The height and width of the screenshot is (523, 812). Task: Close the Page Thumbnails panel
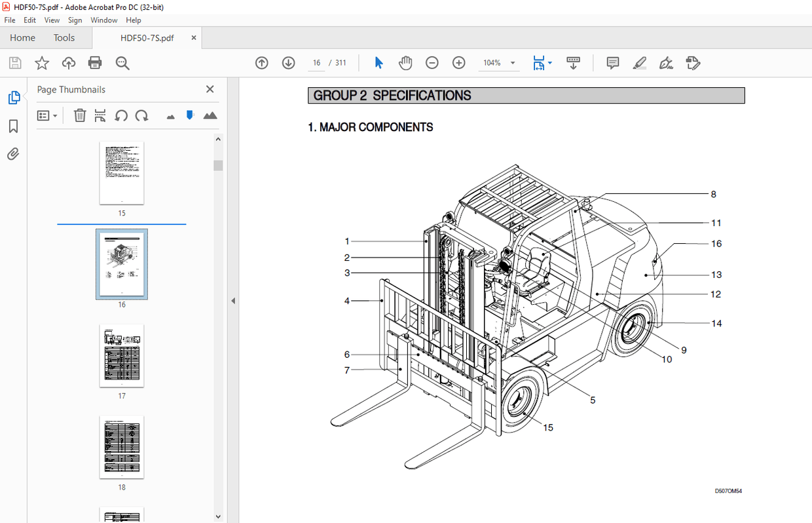click(x=210, y=88)
